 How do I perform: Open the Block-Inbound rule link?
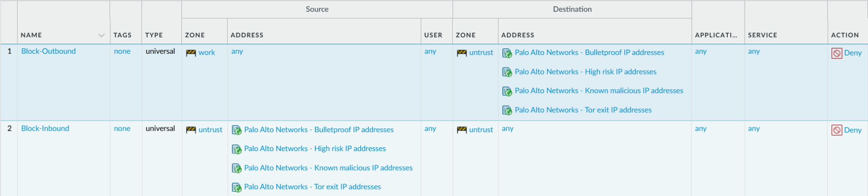(x=45, y=128)
